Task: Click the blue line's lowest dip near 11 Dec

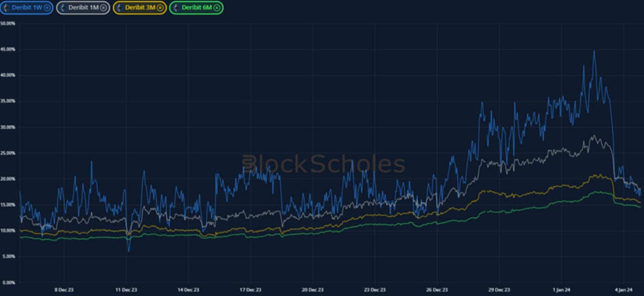Action: [129, 251]
